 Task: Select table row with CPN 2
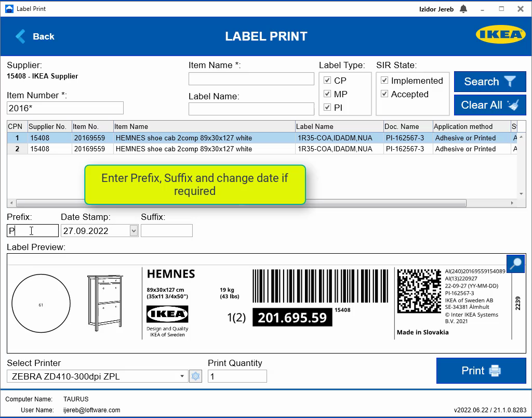point(261,149)
